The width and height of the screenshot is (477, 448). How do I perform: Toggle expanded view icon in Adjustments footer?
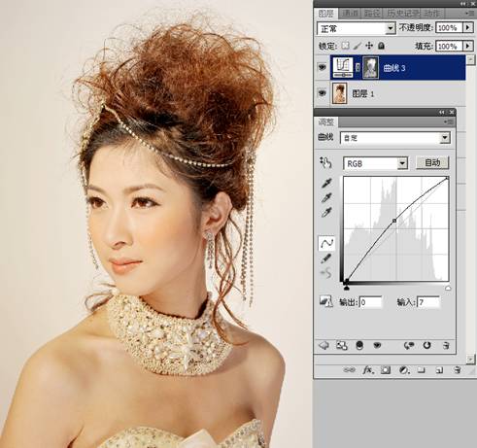point(342,346)
